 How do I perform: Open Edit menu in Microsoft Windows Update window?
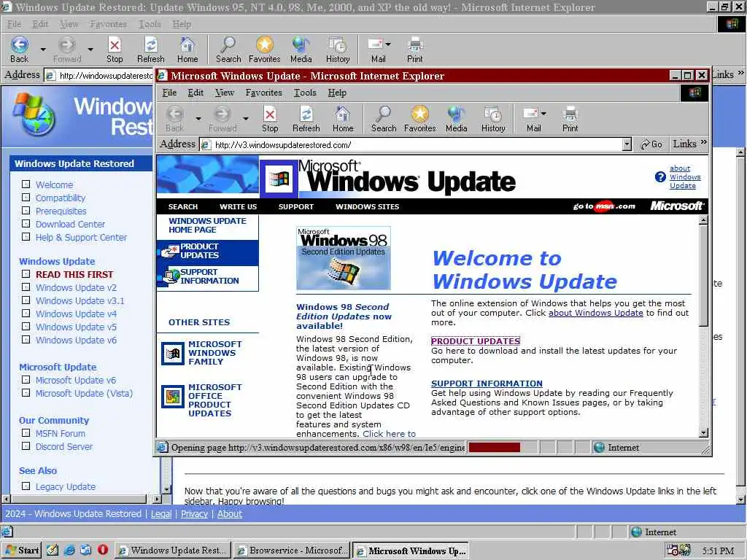(196, 93)
